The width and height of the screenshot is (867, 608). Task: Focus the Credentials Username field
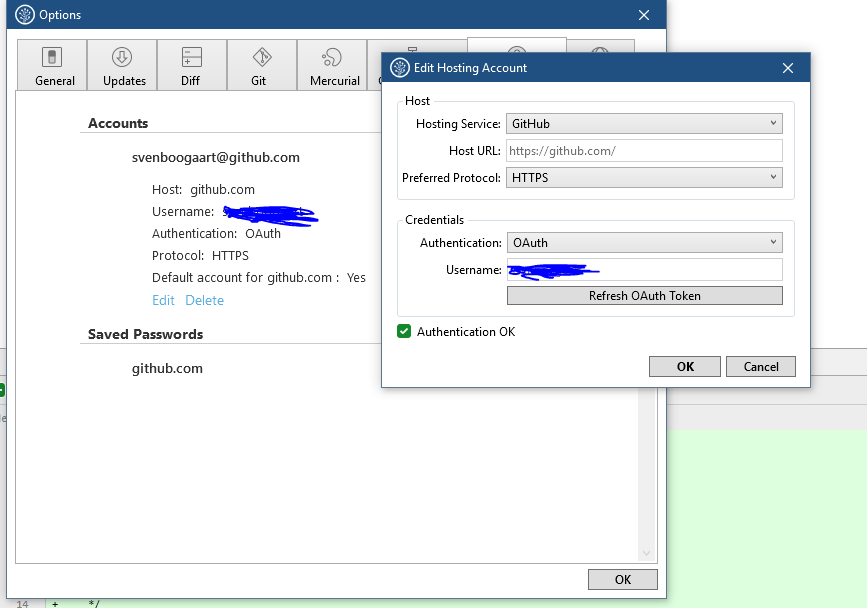click(x=643, y=269)
